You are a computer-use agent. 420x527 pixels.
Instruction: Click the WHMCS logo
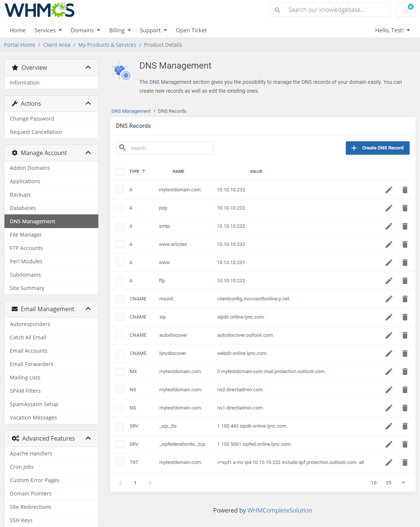pyautogui.click(x=39, y=10)
